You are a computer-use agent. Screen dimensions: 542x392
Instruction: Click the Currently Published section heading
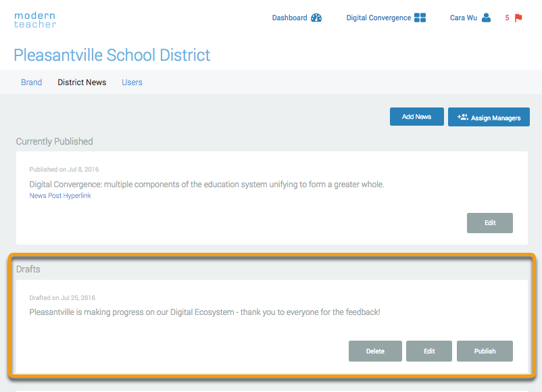pos(55,141)
